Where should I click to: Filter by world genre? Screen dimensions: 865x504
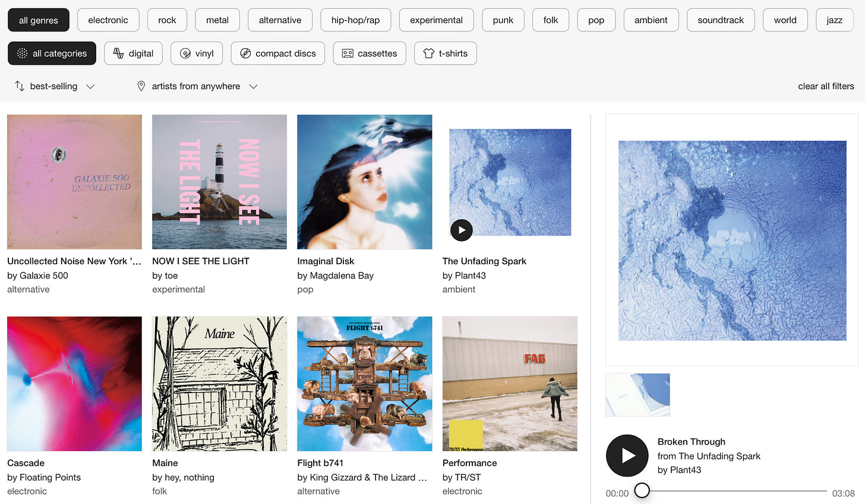click(x=785, y=20)
